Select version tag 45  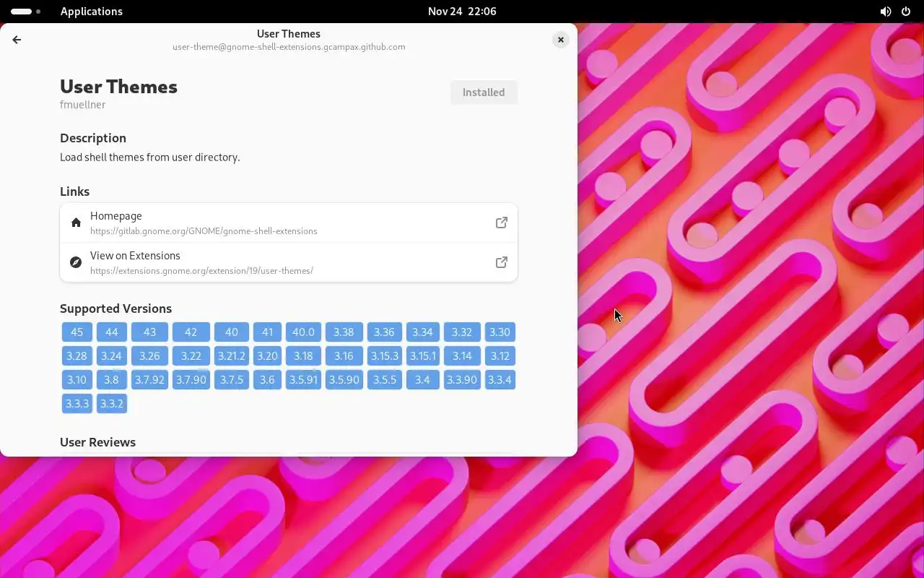pos(77,332)
